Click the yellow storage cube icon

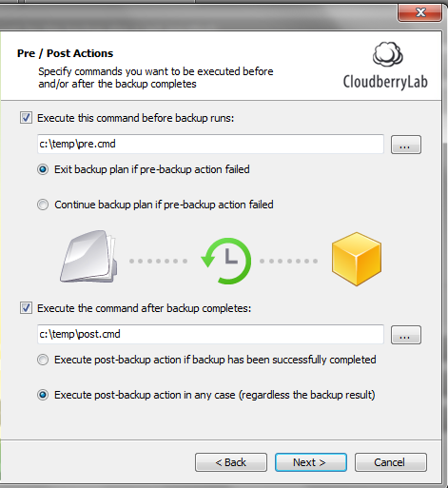pyautogui.click(x=357, y=259)
